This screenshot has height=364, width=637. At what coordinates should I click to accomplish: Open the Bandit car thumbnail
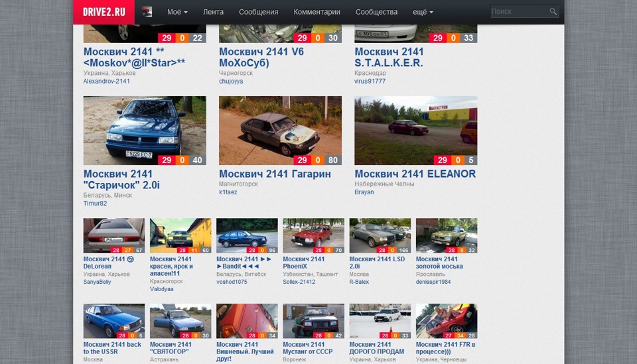[247, 236]
